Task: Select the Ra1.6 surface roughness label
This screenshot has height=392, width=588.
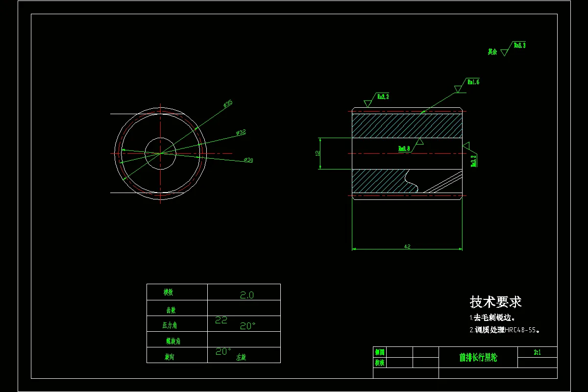Action: click(x=473, y=82)
